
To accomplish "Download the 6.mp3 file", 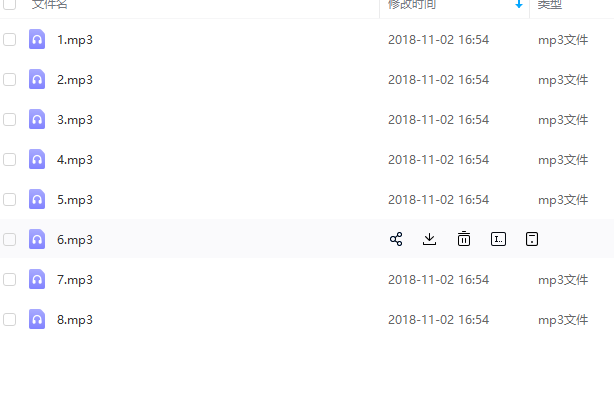I will pos(430,239).
